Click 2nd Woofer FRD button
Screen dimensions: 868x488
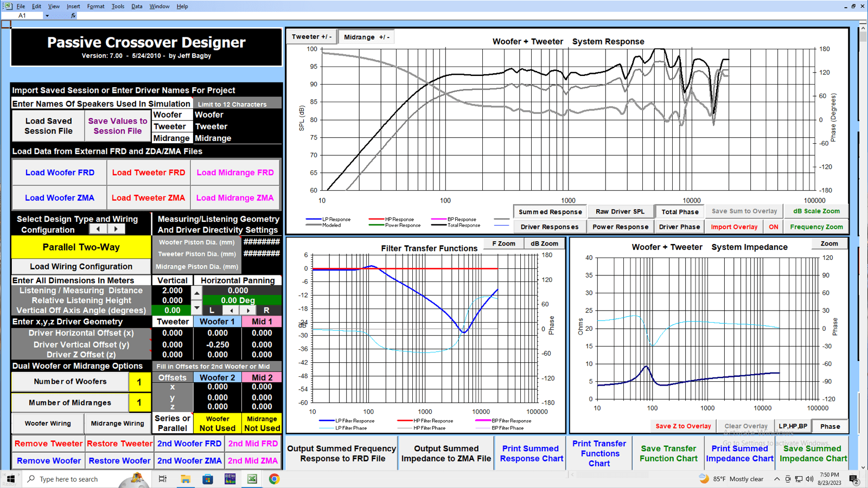point(189,444)
